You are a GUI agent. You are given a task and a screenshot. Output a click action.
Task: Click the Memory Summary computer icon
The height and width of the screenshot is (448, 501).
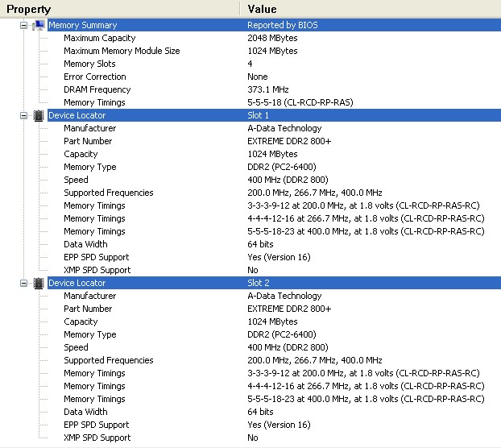point(39,25)
